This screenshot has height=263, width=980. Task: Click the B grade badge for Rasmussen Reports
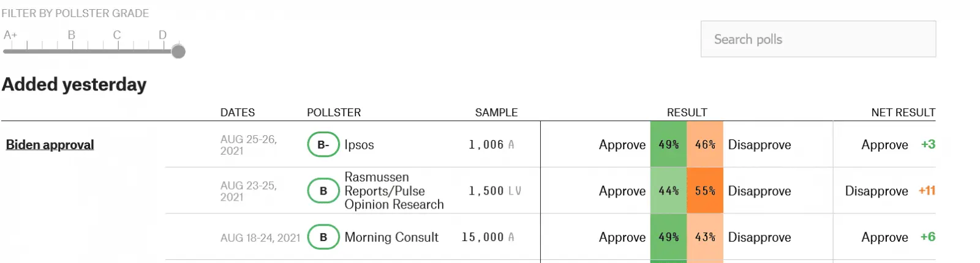323,191
